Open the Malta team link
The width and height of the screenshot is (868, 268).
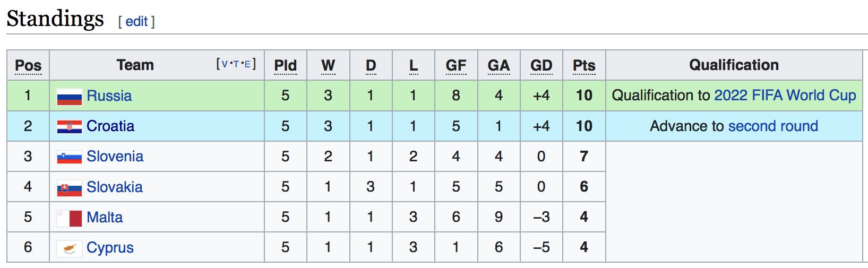[105, 218]
